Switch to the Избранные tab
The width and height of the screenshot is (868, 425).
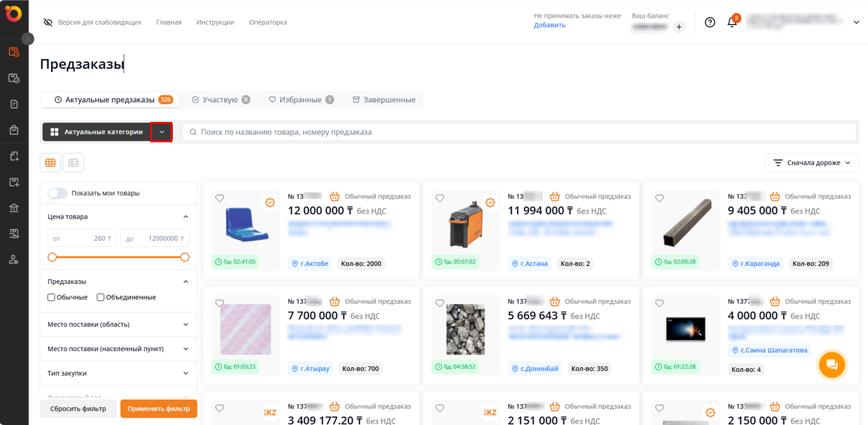click(301, 100)
